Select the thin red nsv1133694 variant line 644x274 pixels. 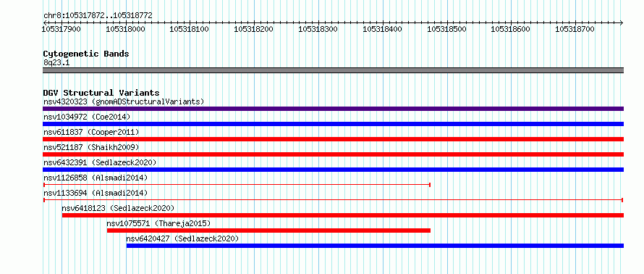(333, 200)
